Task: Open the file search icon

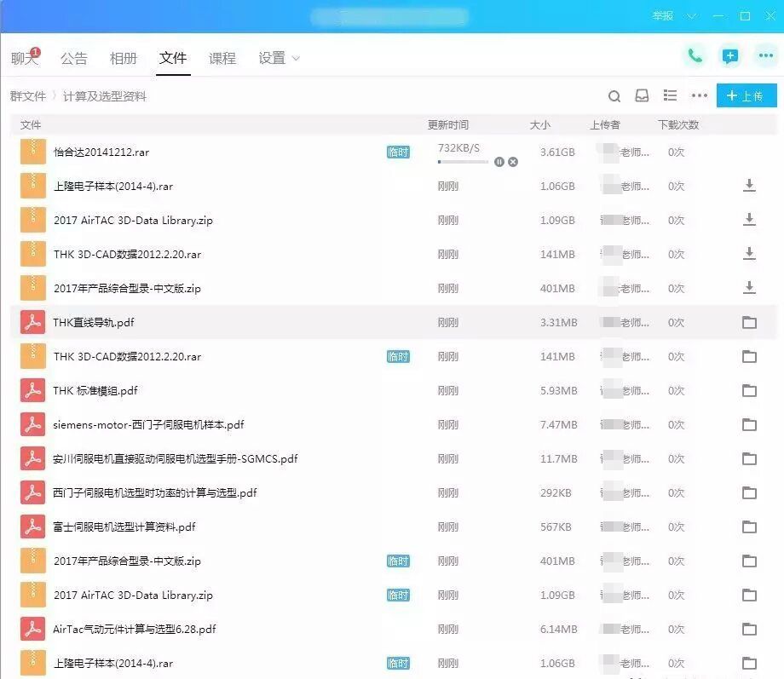Action: pos(614,96)
